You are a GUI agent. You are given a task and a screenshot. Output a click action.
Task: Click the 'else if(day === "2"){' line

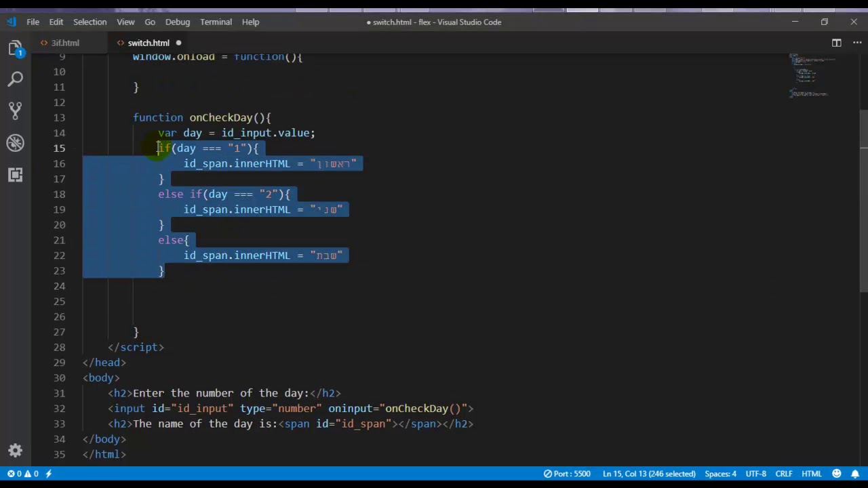(224, 195)
